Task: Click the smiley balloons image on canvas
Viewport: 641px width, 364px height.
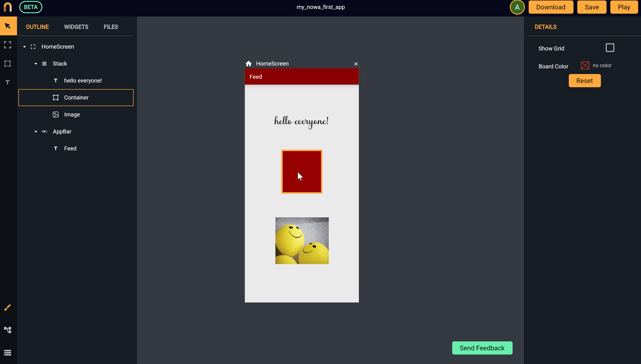Action: click(x=302, y=240)
